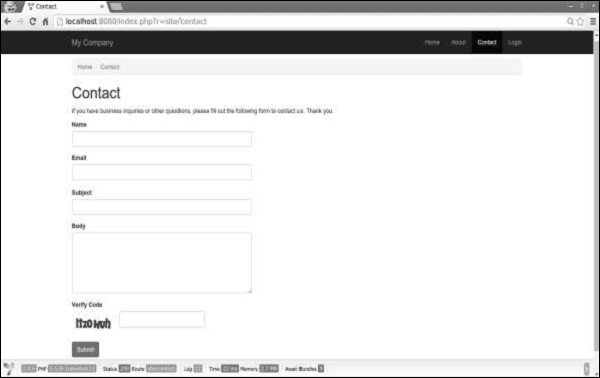Screen dimensions: 600x378
Task: Open the PHP version debug panel
Action: pos(67,368)
